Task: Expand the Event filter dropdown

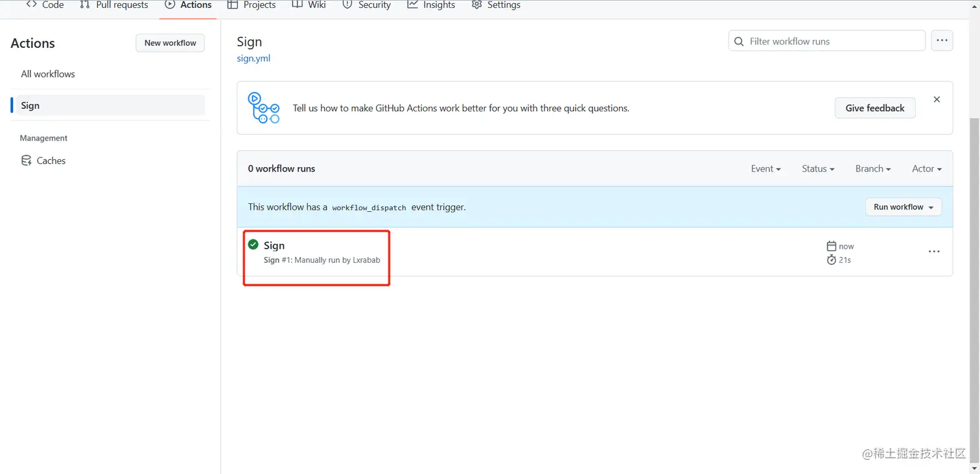Action: [765, 168]
